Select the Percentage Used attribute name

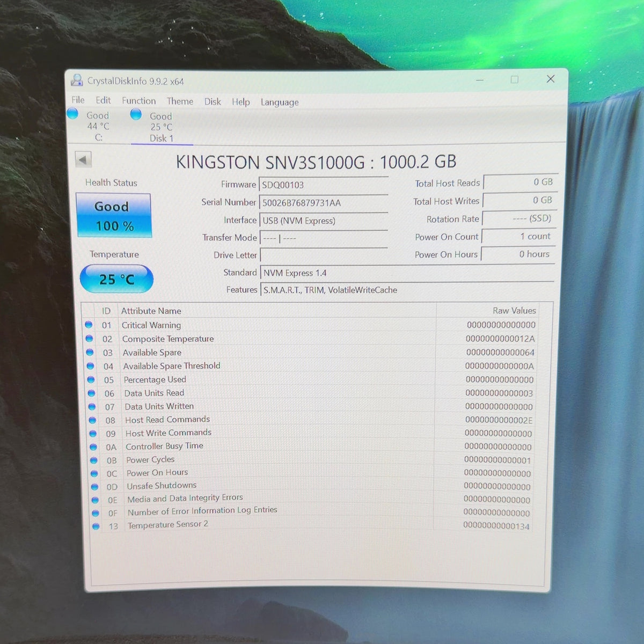(x=155, y=379)
